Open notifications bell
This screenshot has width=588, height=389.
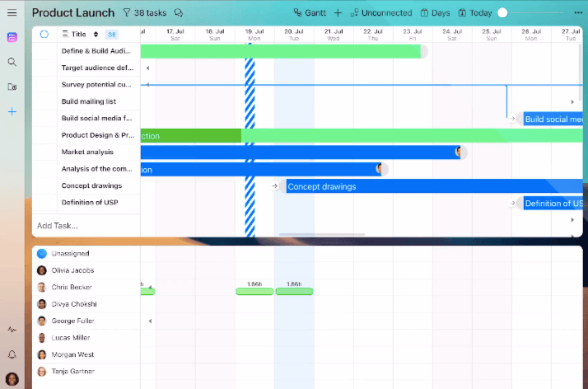(x=12, y=354)
